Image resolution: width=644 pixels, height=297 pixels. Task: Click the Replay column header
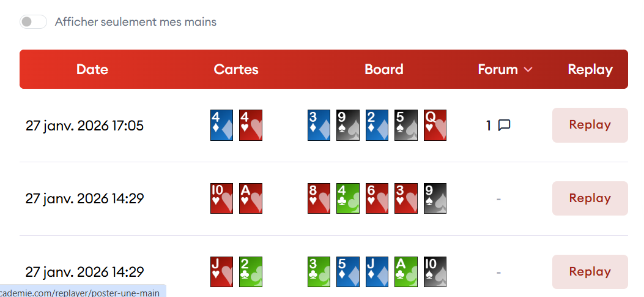(x=590, y=69)
